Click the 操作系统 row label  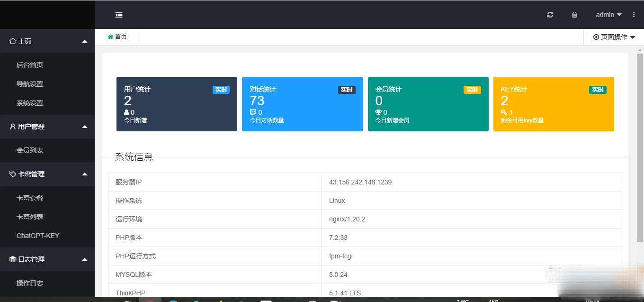pos(129,201)
